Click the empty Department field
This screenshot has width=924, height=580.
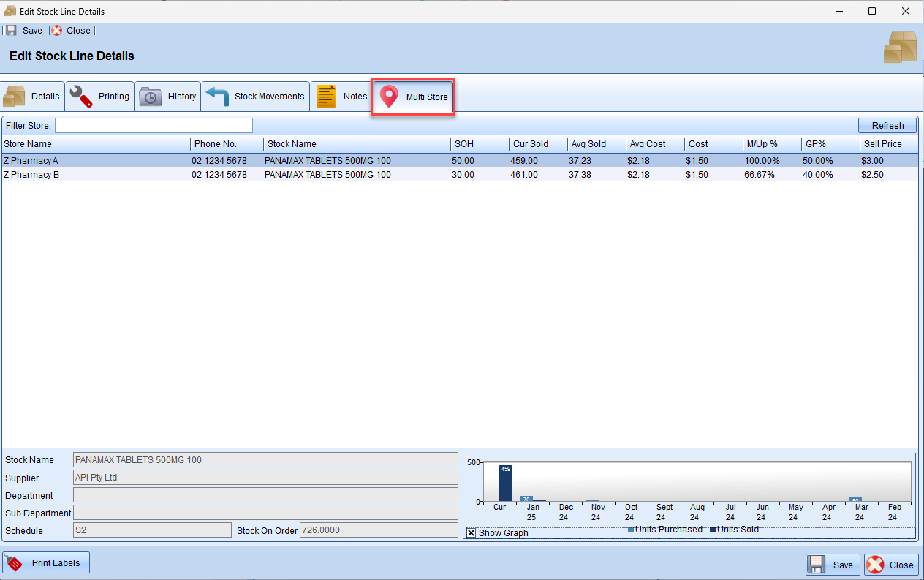click(x=266, y=495)
